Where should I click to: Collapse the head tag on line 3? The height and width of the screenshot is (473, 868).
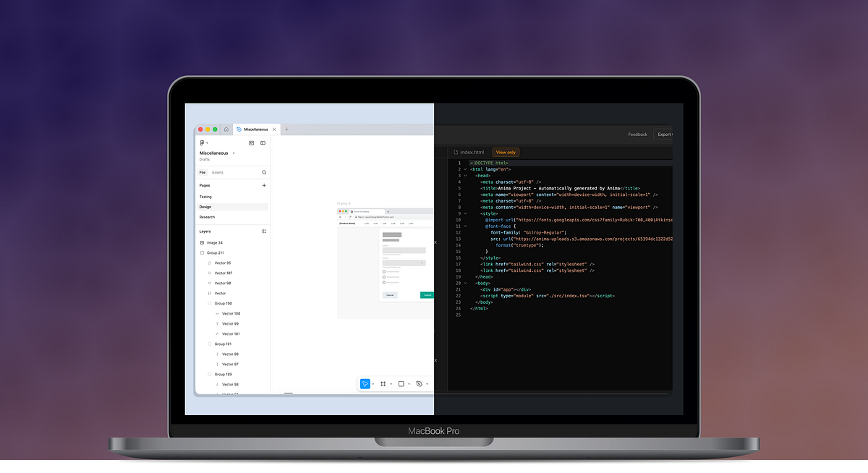point(465,176)
